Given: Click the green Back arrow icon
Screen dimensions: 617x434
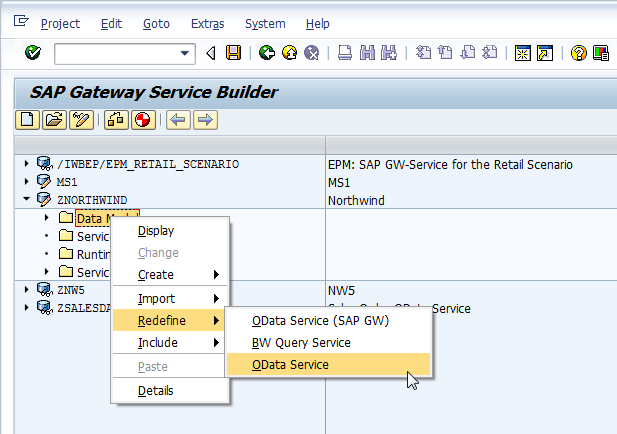Looking at the screenshot, I should click(x=267, y=53).
